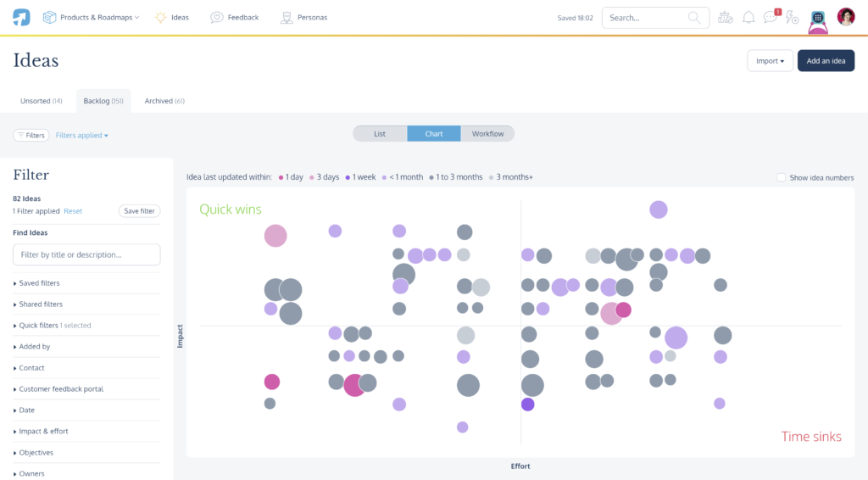The height and width of the screenshot is (480, 868).
Task: Open chat messages with red badge
Action: pyautogui.click(x=770, y=17)
